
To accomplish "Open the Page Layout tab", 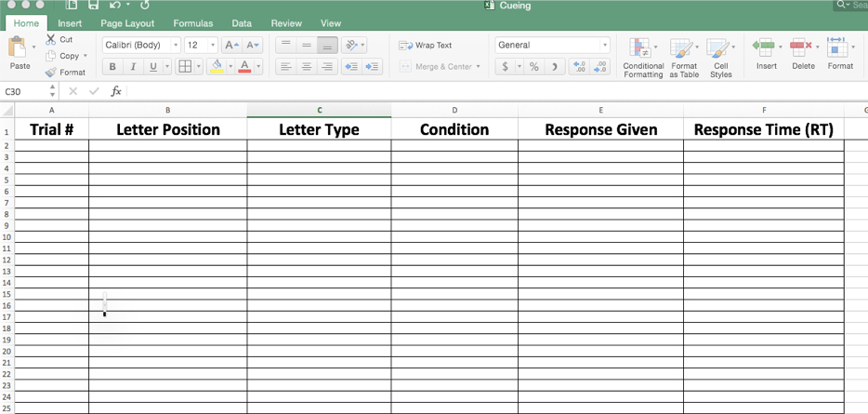I will coord(127,23).
